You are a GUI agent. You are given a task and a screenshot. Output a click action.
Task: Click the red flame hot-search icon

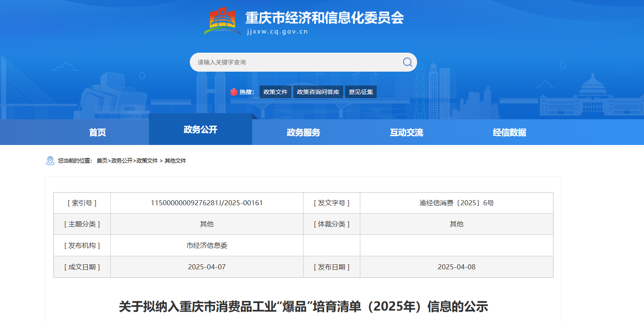tap(234, 92)
